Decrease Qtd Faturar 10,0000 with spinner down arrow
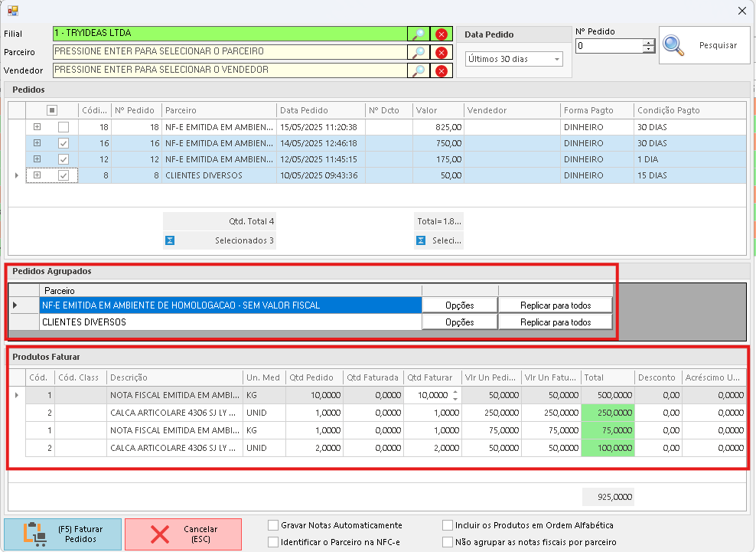The image size is (756, 552). coord(455,399)
